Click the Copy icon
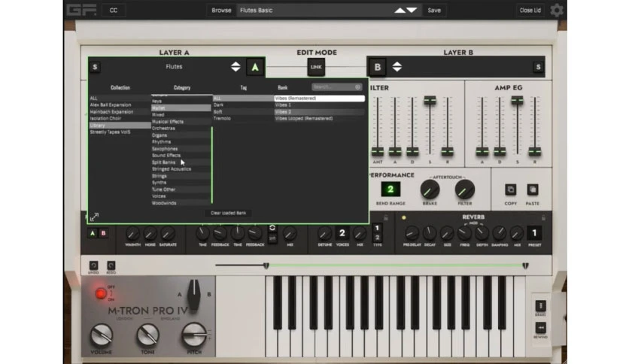The width and height of the screenshot is (629, 364). pos(510,190)
